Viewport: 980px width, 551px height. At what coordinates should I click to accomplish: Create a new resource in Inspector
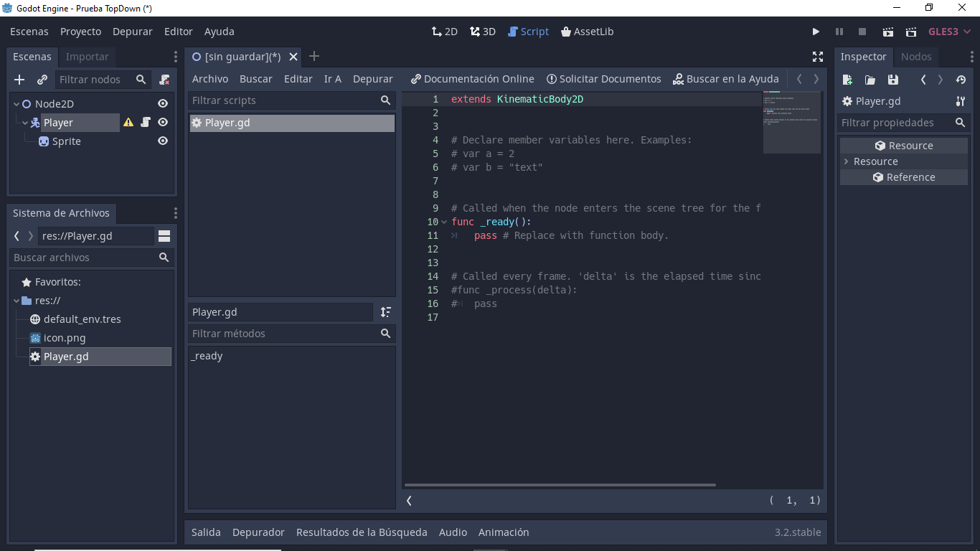(847, 80)
